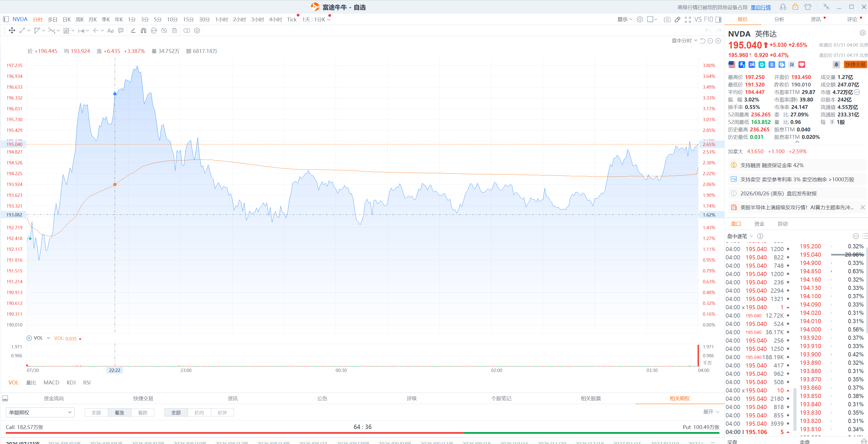This screenshot has height=444, width=868.
Task: Switch to the 5分 timeframe tab
Action: pyautogui.click(x=158, y=19)
